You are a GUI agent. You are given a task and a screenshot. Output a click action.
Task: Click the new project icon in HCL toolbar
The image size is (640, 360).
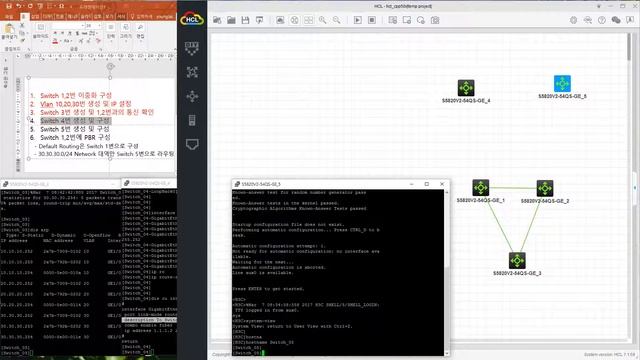point(217,20)
